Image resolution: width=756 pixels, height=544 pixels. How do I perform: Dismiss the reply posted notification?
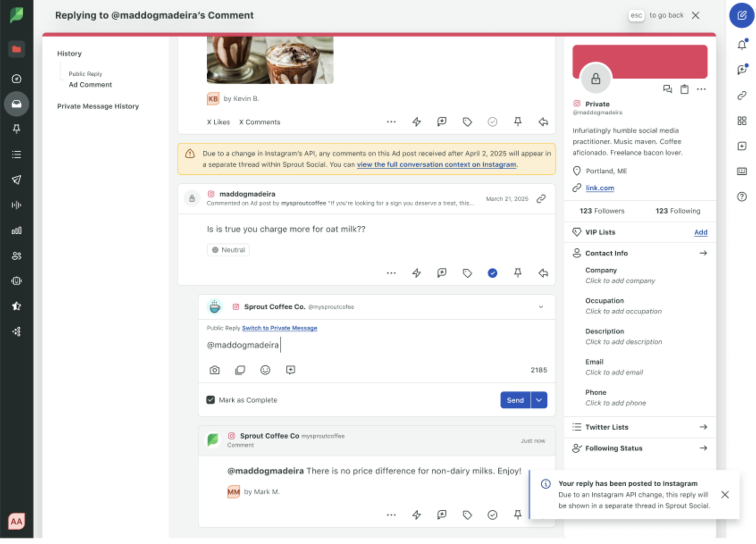click(x=725, y=495)
